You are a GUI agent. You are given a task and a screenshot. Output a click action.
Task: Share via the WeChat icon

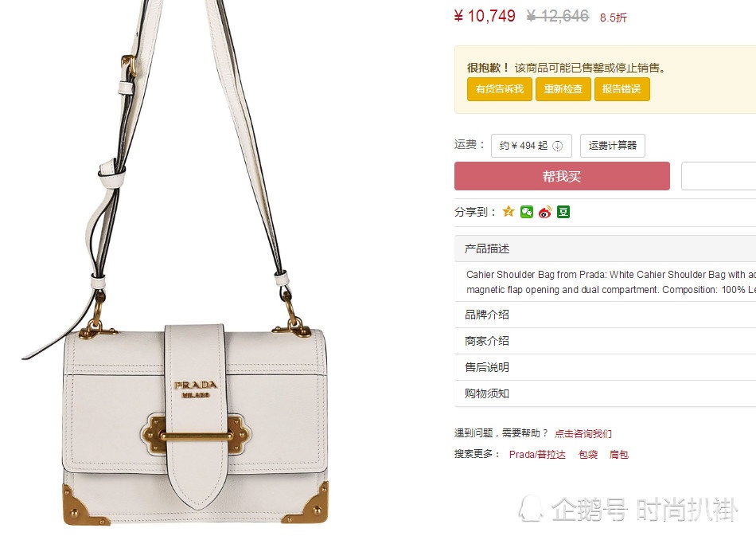click(527, 212)
